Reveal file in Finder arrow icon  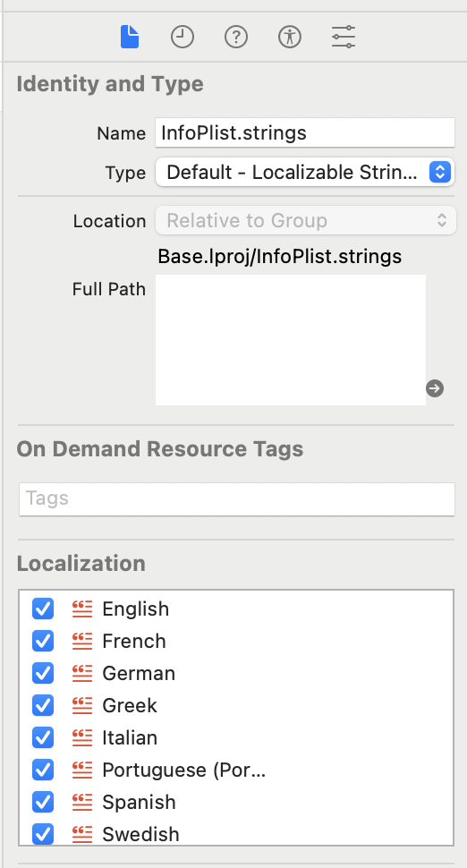435,388
